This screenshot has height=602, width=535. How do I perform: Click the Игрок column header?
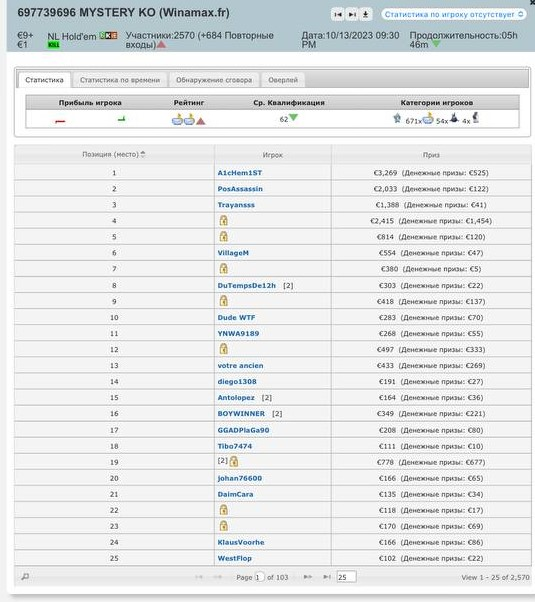273,155
